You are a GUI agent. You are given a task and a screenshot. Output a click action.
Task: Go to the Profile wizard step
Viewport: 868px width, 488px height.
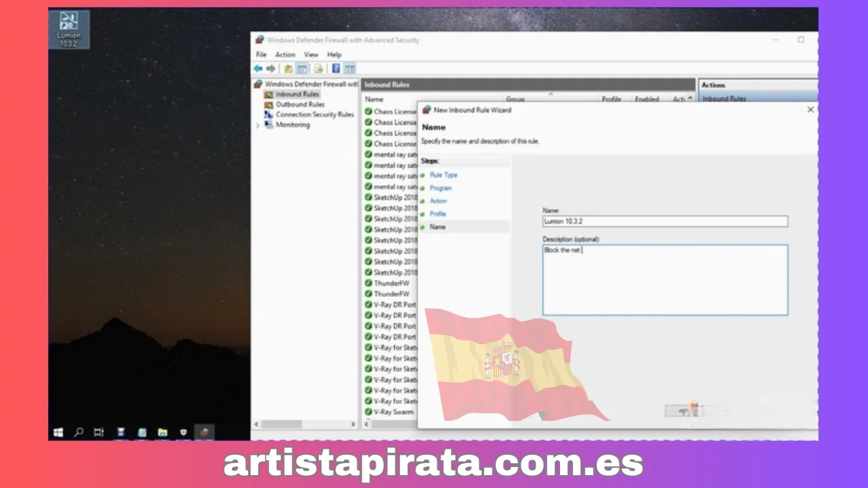[437, 213]
